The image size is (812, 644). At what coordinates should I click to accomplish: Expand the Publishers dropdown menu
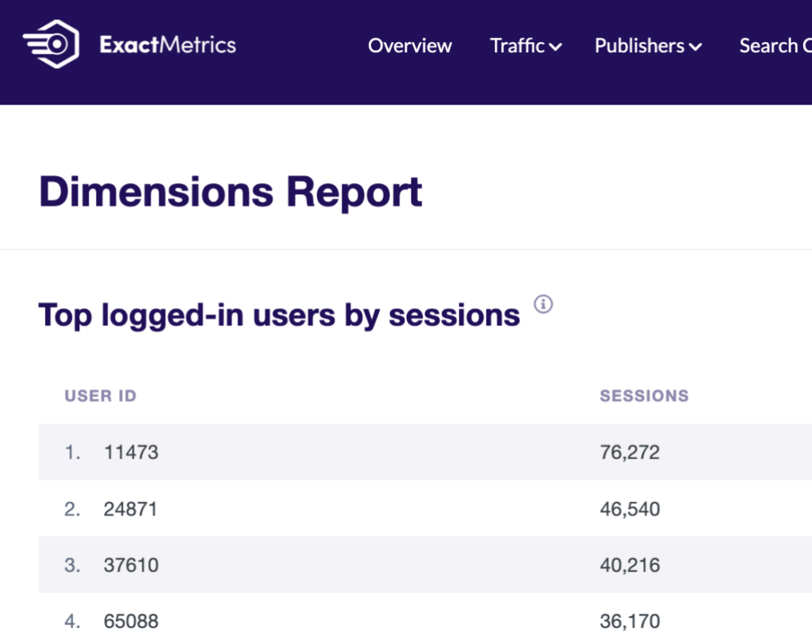click(648, 46)
